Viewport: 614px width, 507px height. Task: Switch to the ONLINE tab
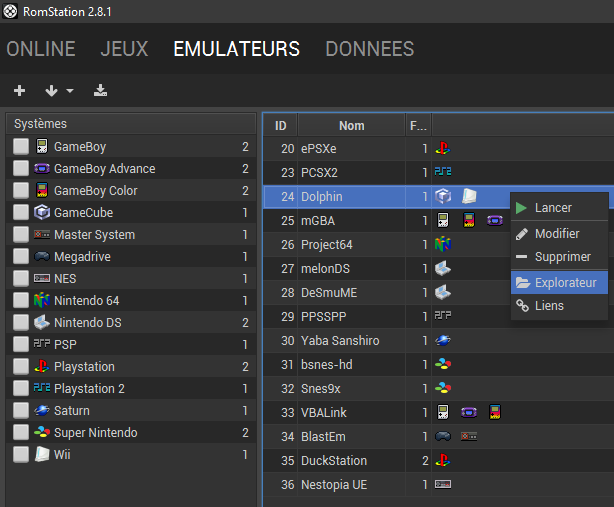coord(41,49)
